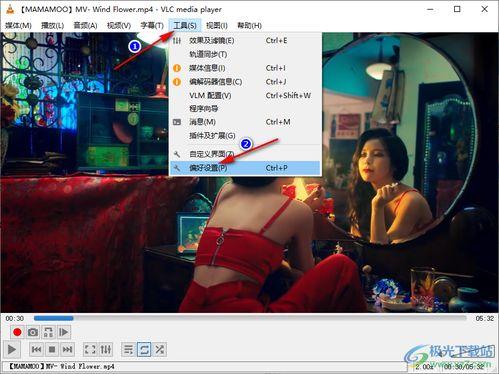Image resolution: width=499 pixels, height=374 pixels.
Task: Skip to the next media item
Action: 68,350
